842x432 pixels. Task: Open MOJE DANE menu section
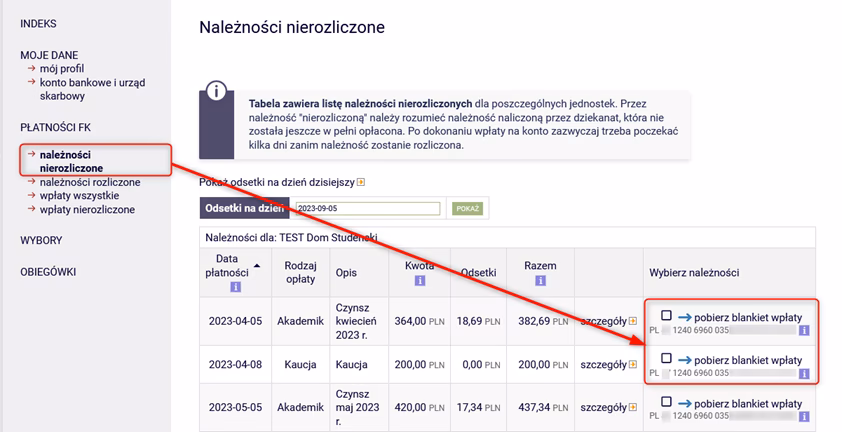(x=49, y=55)
